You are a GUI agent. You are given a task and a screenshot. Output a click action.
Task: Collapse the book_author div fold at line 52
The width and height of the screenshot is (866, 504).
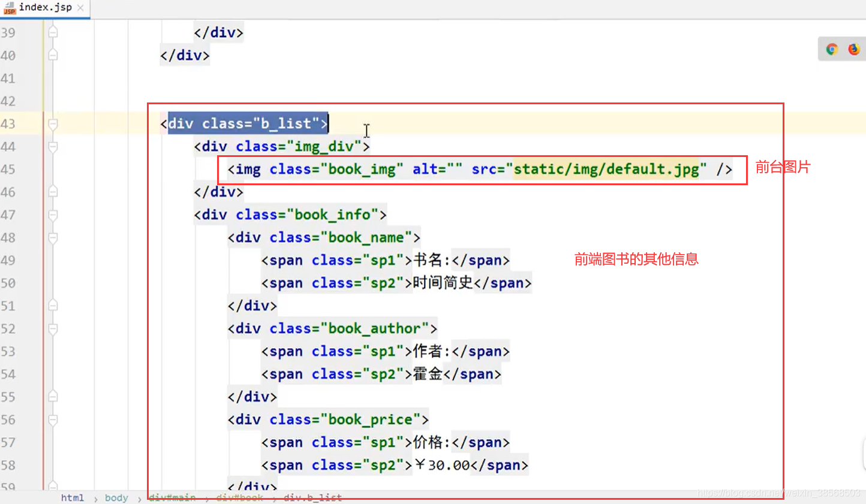[53, 328]
